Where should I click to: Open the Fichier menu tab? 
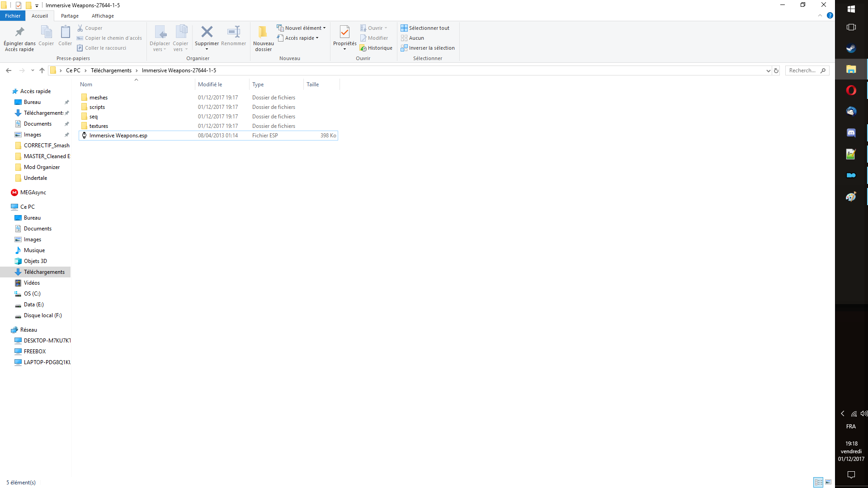(13, 16)
